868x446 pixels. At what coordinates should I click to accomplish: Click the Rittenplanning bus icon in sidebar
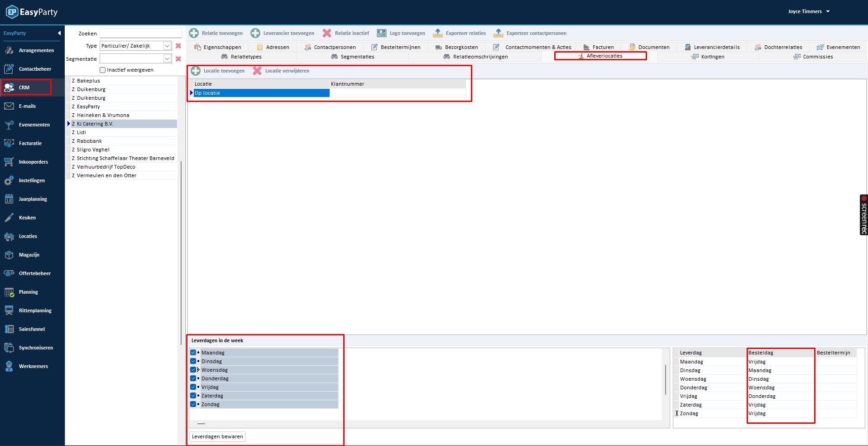(x=9, y=310)
